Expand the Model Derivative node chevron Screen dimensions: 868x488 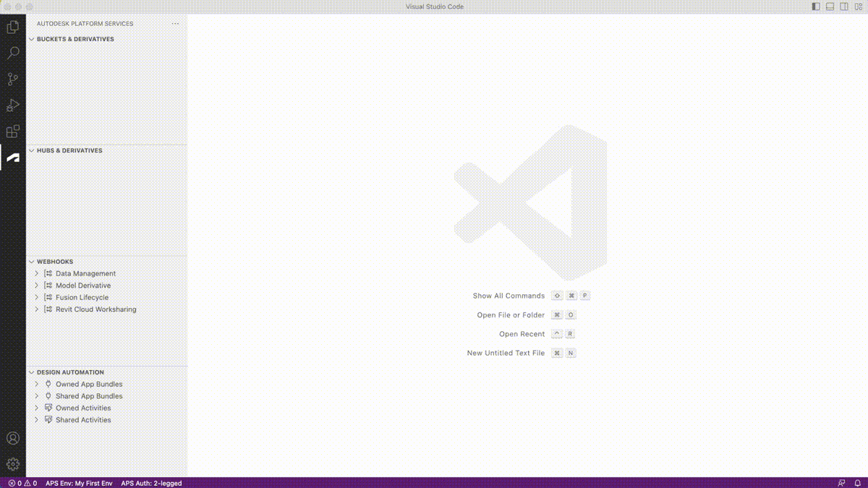(x=37, y=286)
